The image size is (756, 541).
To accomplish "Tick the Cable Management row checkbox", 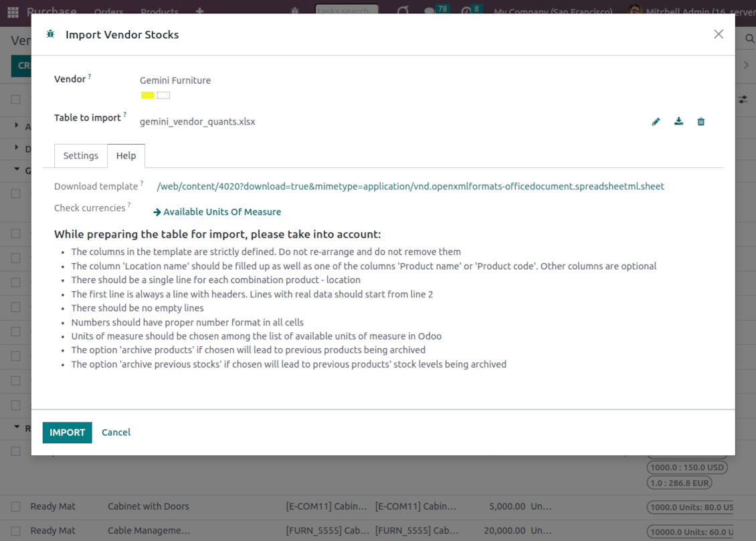I will point(16,531).
